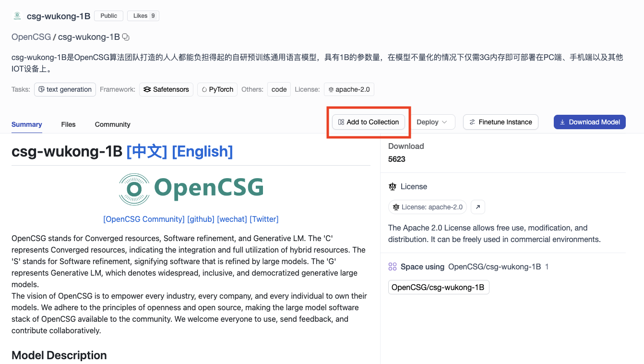Expand the Deploy dropdown
This screenshot has width=644, height=364.
tap(431, 122)
